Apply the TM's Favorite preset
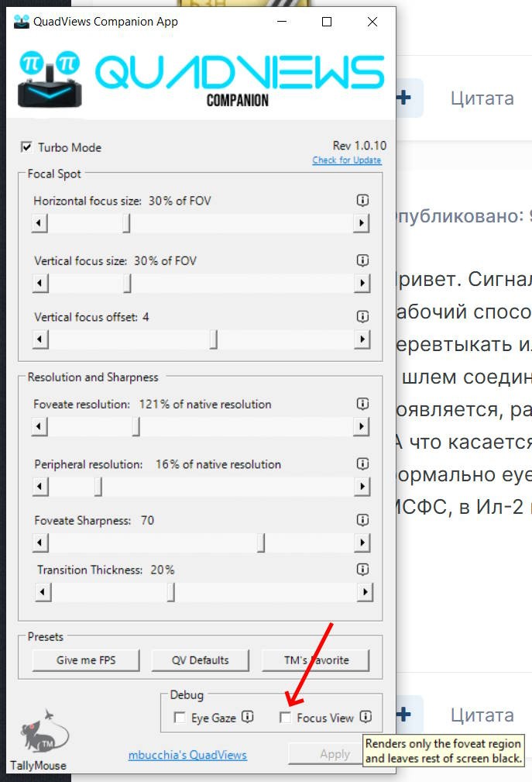The height and width of the screenshot is (782, 532). tap(316, 660)
